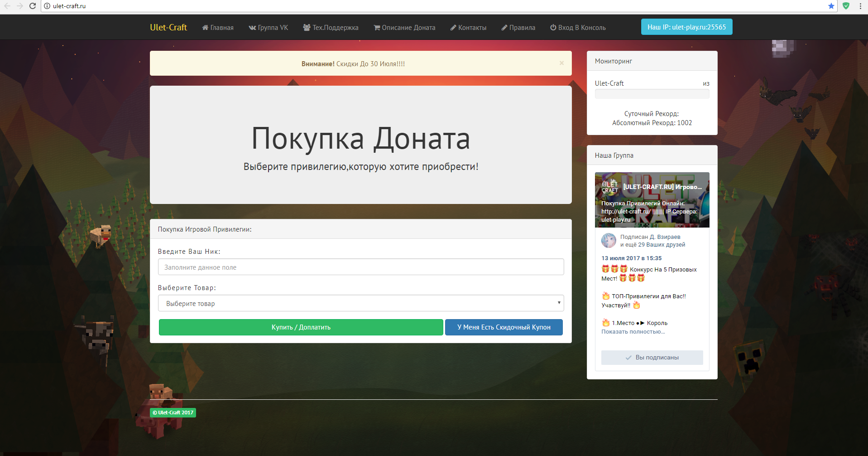Viewport: 868px width, 456px height.
Task: Open the green shield extension icon
Action: click(x=845, y=6)
